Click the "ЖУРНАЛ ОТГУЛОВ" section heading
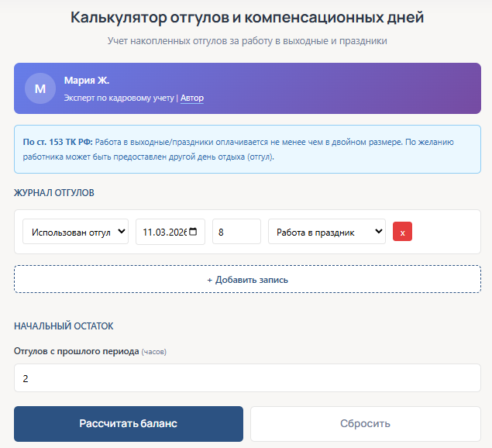The height and width of the screenshot is (448, 492). pyautogui.click(x=54, y=192)
